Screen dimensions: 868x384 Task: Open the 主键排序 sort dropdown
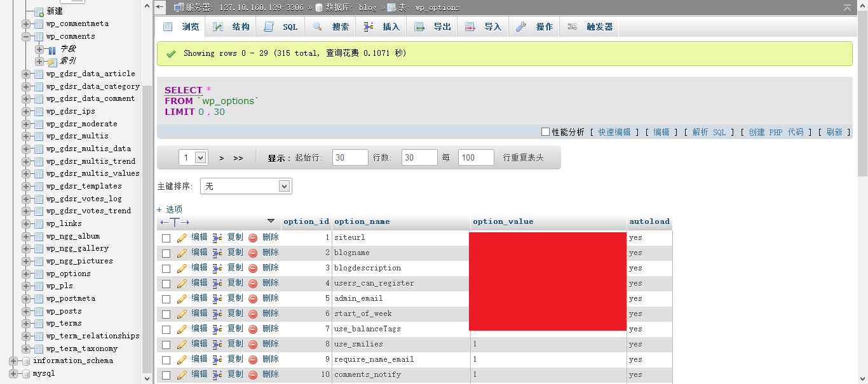pyautogui.click(x=246, y=186)
